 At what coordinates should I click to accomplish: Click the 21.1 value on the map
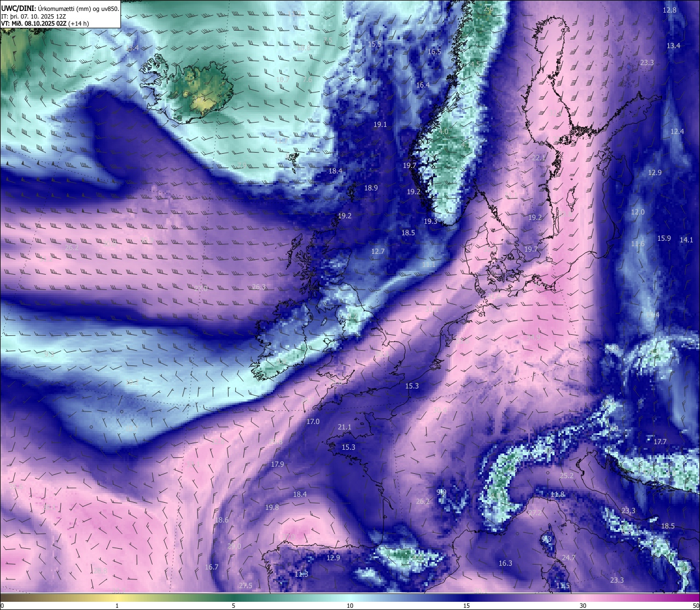click(345, 427)
